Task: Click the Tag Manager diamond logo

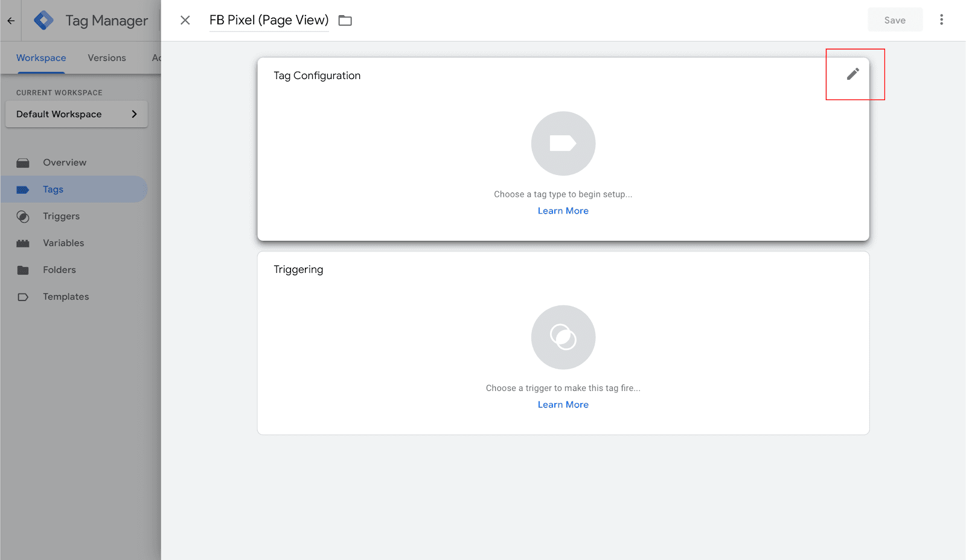Action: [43, 21]
